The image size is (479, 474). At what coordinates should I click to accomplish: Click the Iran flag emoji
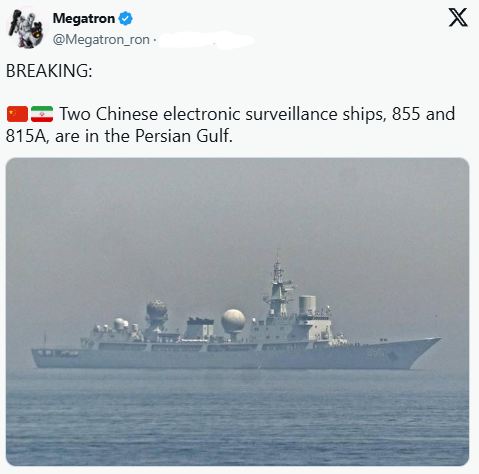(x=42, y=114)
